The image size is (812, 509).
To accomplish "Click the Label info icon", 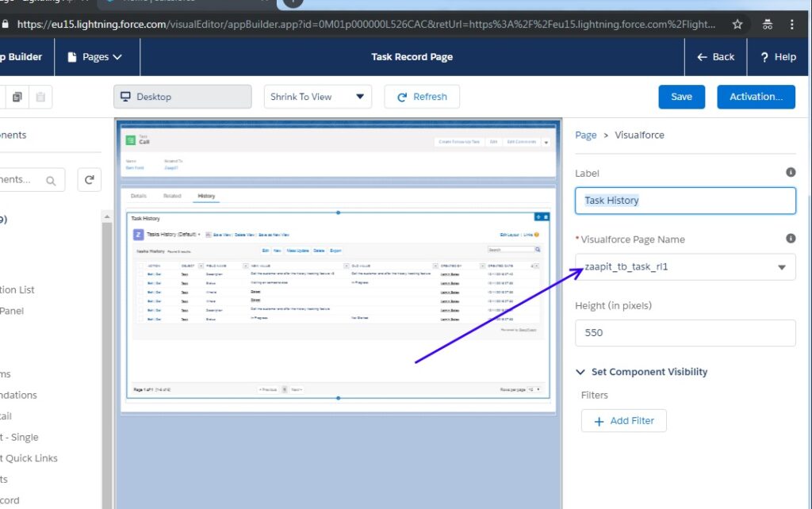I will click(x=791, y=172).
